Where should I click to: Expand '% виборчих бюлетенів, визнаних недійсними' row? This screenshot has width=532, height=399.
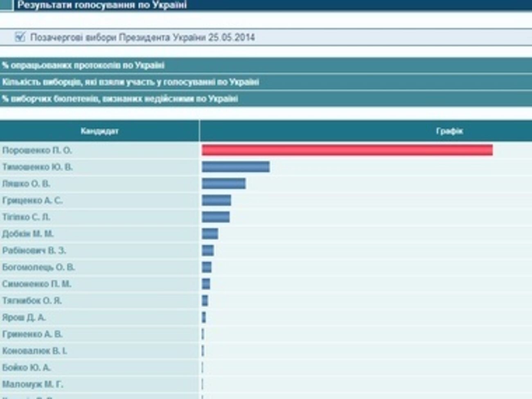[119, 99]
